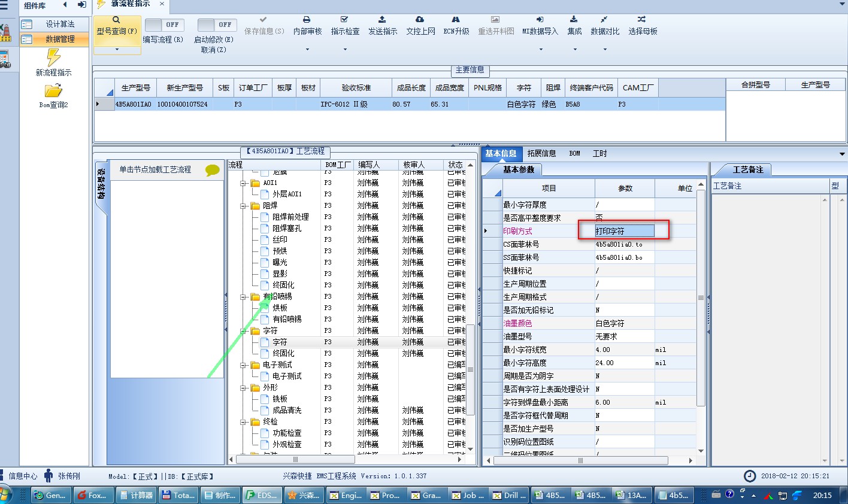
Task: Collapse the 字符 tree node
Action: click(244, 331)
